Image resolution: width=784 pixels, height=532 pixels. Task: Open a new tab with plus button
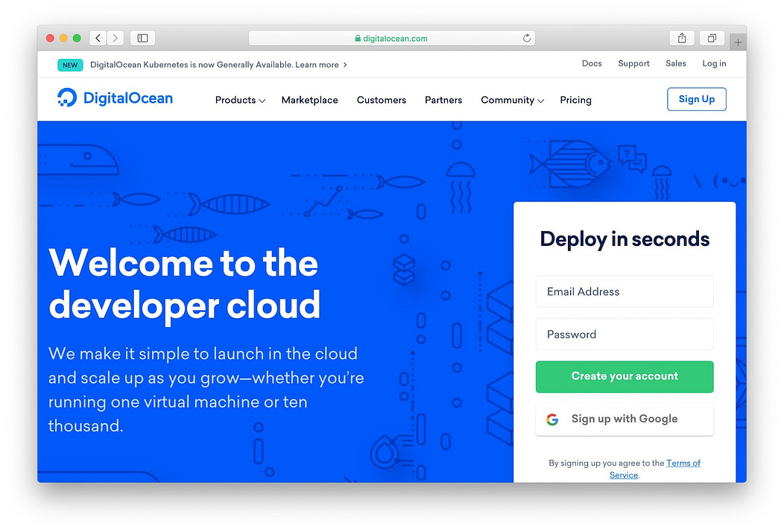pos(738,42)
